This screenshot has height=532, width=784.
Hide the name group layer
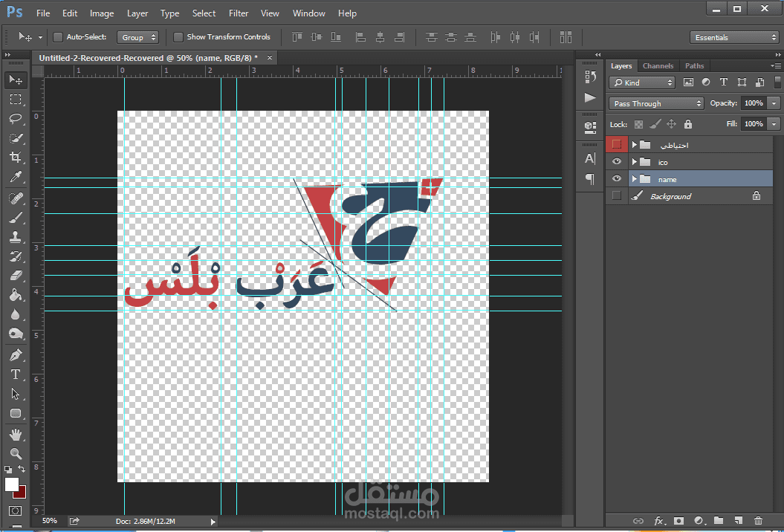click(617, 179)
